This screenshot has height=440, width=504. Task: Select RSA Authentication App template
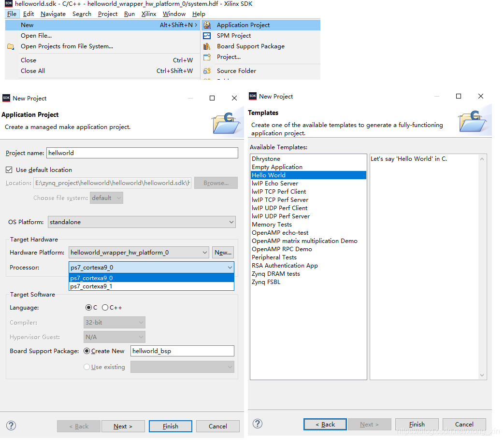[x=308, y=266]
